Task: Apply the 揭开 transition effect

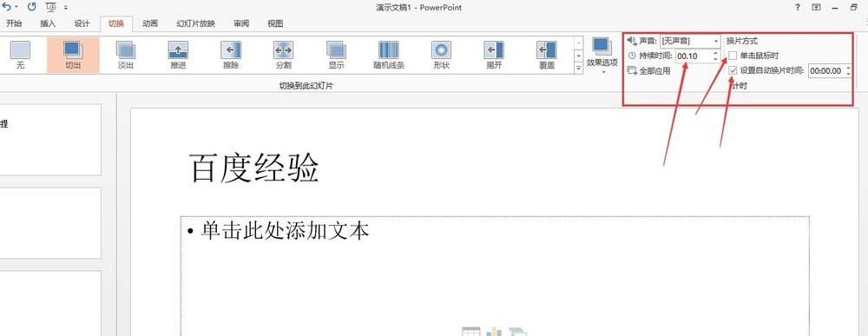Action: point(494,55)
